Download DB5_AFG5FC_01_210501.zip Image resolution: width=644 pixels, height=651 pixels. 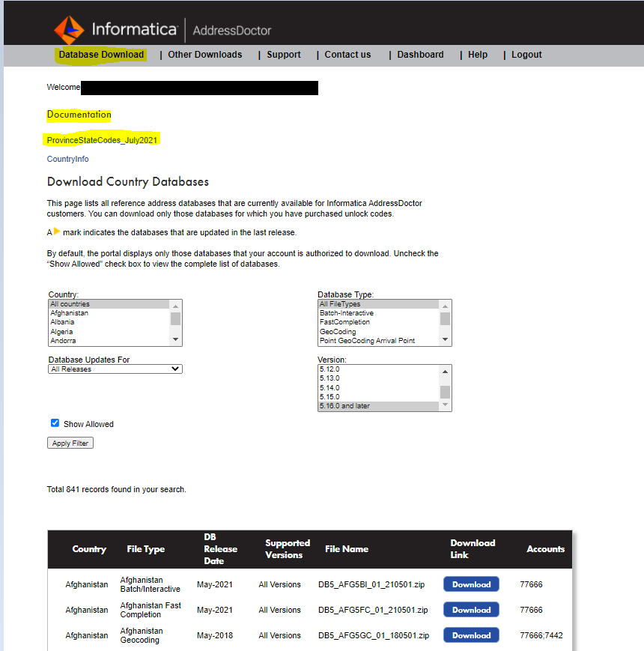point(471,610)
